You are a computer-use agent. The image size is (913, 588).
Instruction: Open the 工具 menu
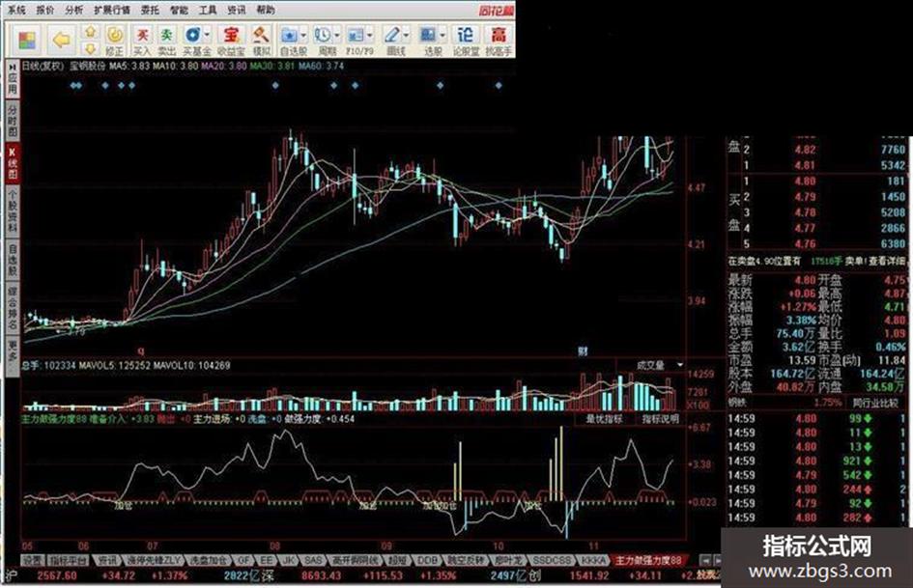click(x=208, y=10)
